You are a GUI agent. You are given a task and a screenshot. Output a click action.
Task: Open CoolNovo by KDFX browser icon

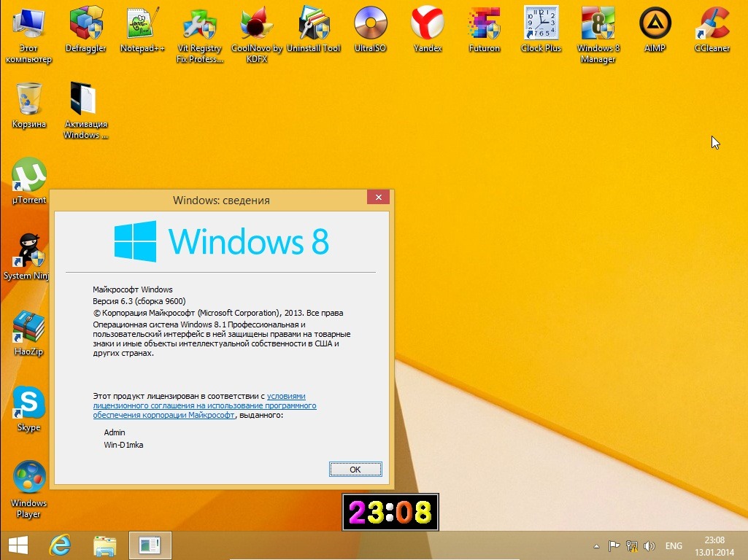tap(257, 34)
